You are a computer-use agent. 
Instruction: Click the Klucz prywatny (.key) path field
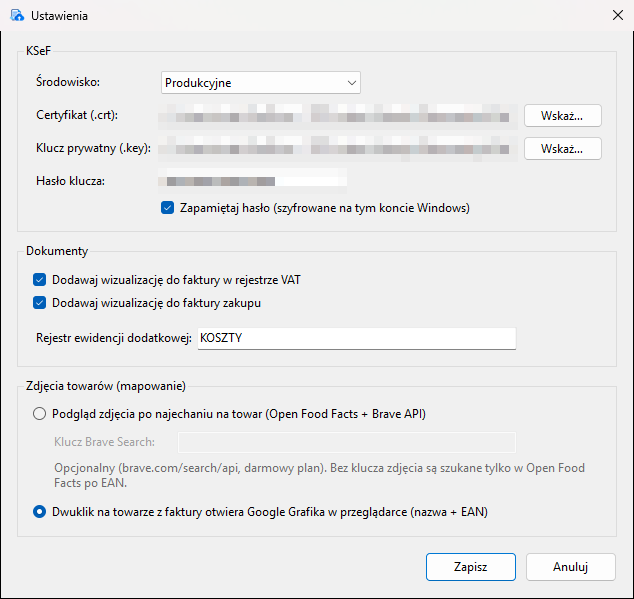(x=338, y=149)
